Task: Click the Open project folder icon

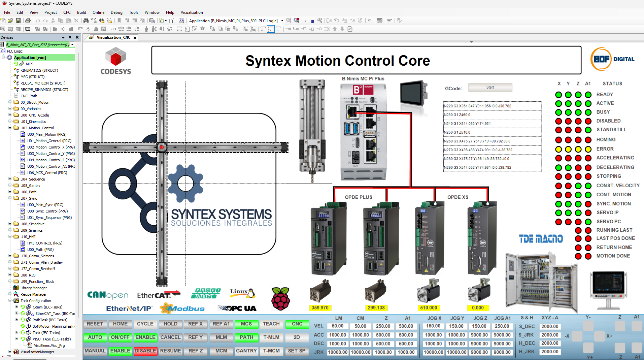Action: [x=10, y=21]
